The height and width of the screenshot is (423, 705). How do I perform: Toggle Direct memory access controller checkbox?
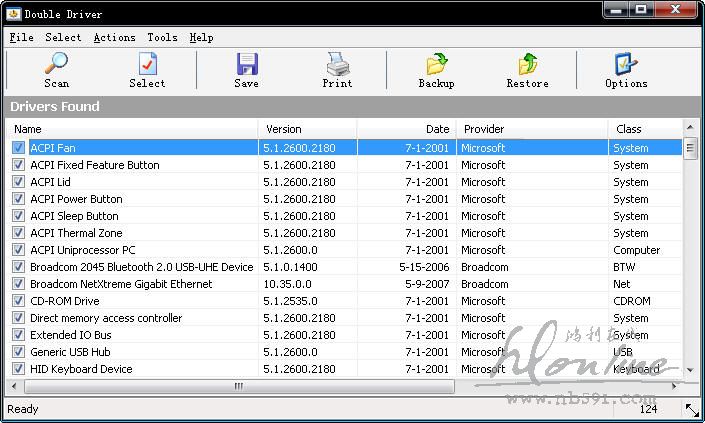point(18,318)
